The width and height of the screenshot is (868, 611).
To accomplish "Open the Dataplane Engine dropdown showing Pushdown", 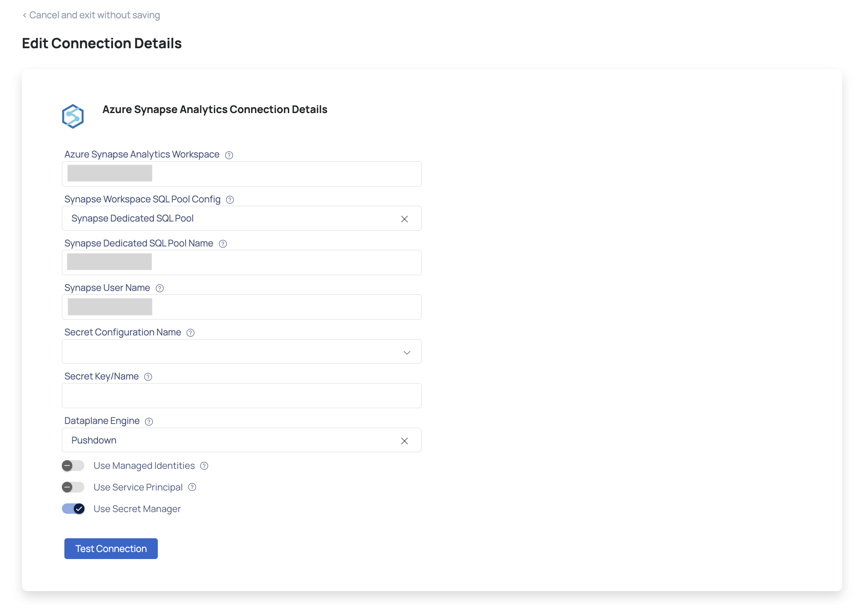I will [242, 440].
